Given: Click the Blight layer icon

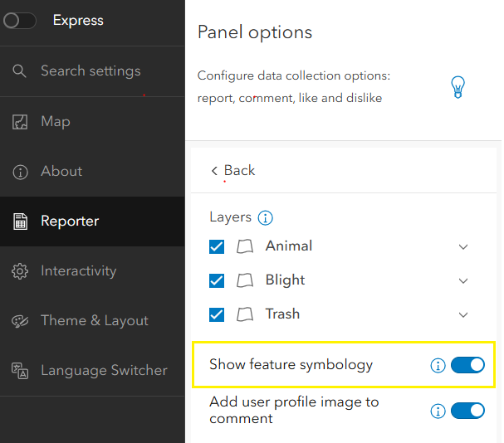Looking at the screenshot, I should click(x=244, y=280).
